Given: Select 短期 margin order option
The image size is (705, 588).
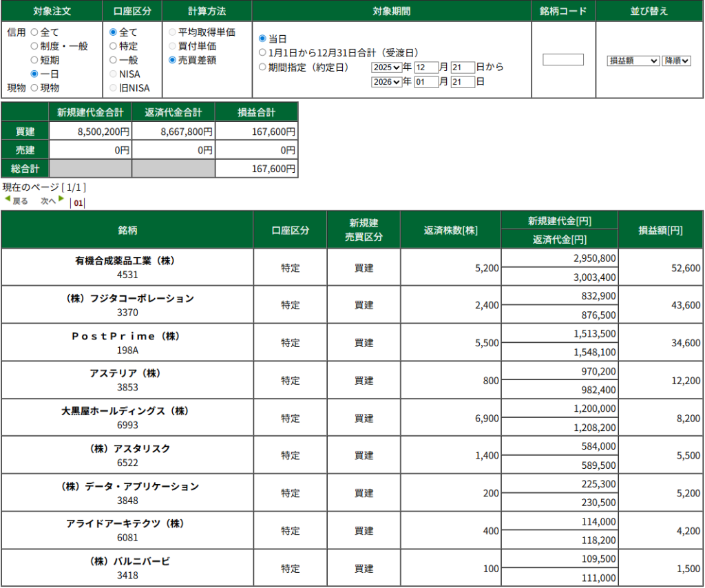Looking at the screenshot, I should (34, 60).
